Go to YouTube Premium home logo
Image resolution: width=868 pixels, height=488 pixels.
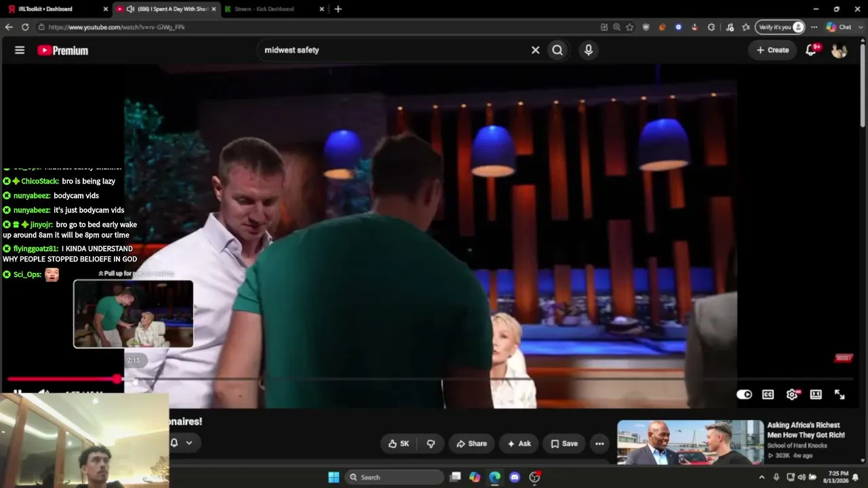pyautogui.click(x=62, y=50)
